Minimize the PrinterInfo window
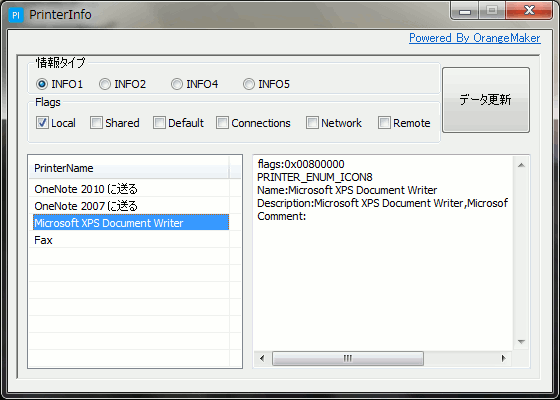The height and width of the screenshot is (400, 560). coord(465,11)
